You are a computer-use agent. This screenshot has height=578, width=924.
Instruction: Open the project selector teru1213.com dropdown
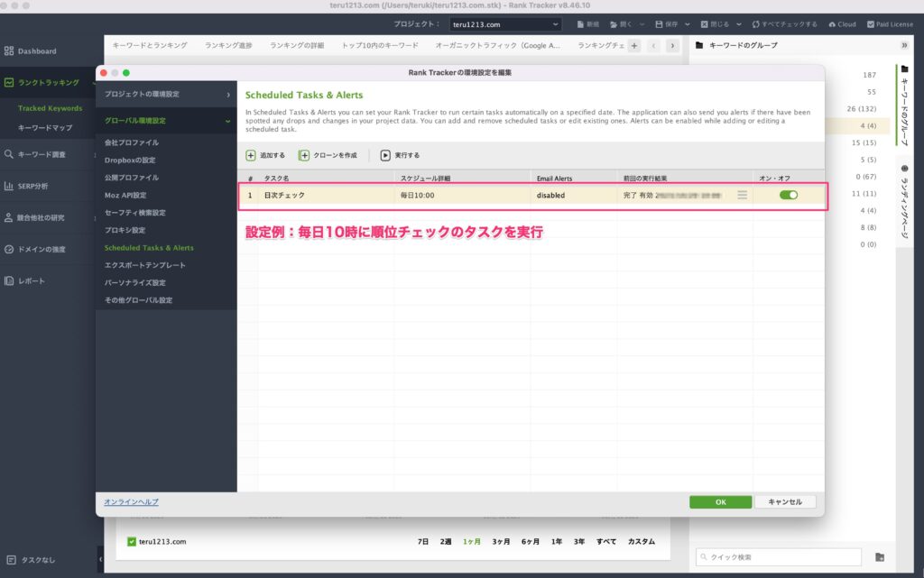tap(505, 24)
